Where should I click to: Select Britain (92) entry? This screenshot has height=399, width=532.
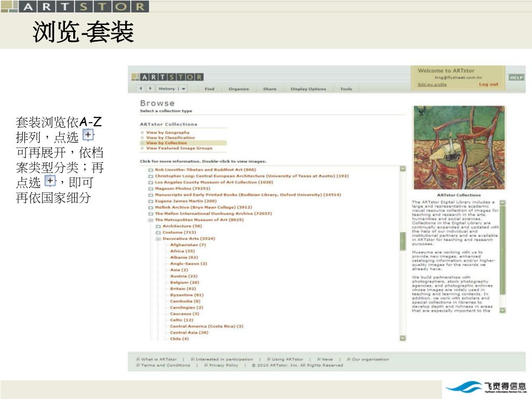[183, 289]
